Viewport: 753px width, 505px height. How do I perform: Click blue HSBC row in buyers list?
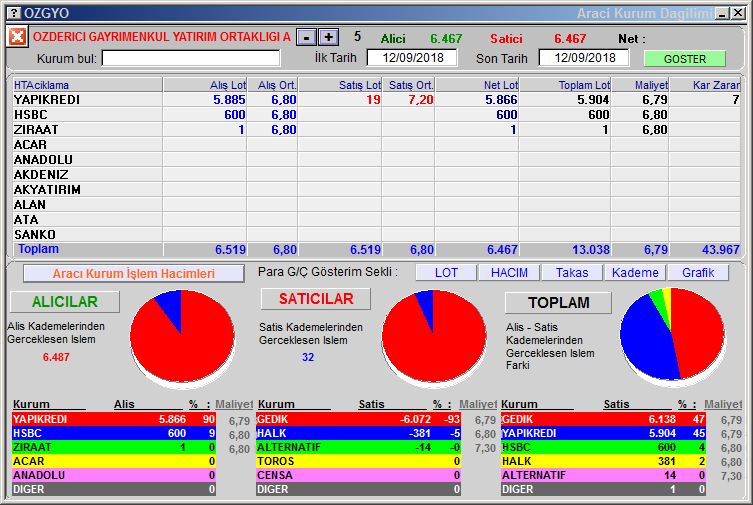[114, 433]
